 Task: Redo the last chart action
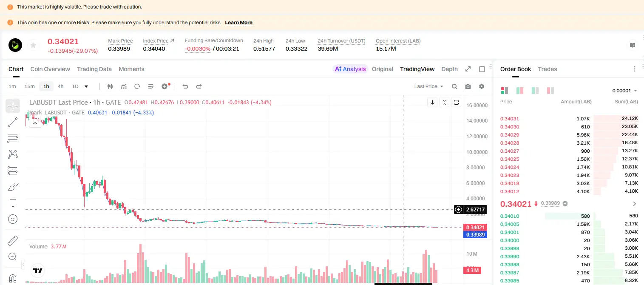(199, 86)
